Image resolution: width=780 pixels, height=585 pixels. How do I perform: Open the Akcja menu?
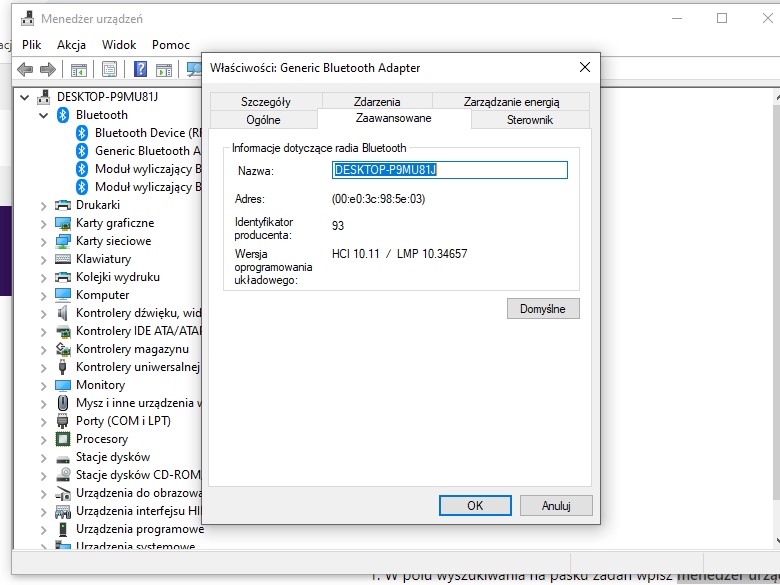point(71,45)
